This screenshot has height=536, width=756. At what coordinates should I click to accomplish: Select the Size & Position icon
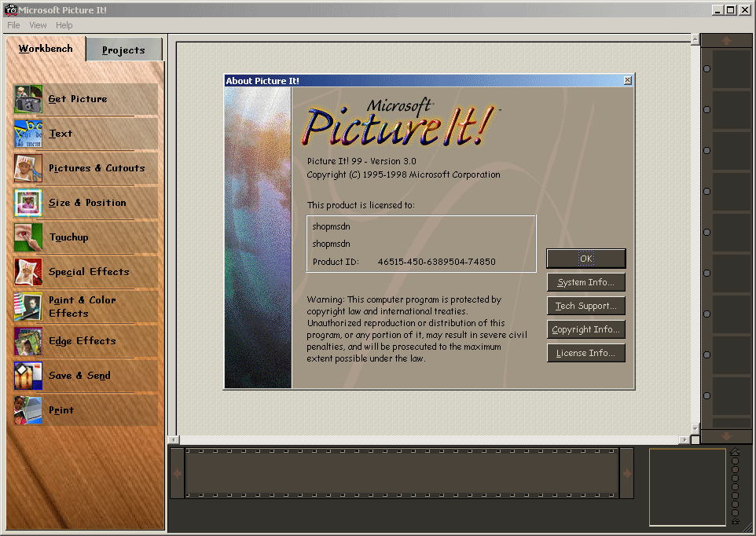[x=28, y=203]
